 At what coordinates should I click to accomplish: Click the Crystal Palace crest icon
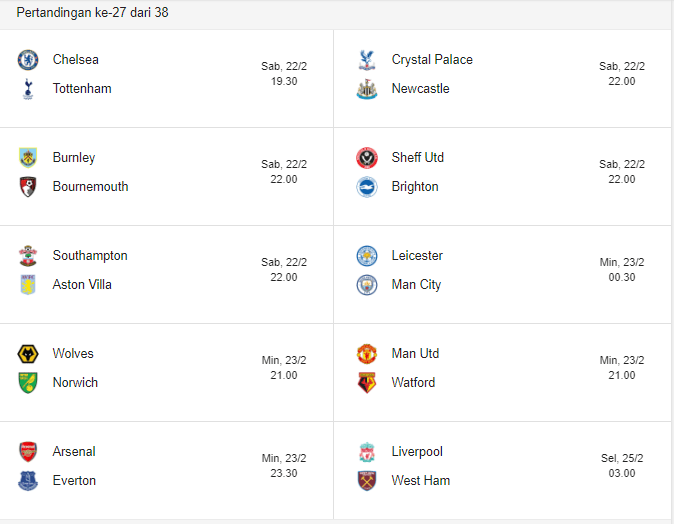[367, 59]
